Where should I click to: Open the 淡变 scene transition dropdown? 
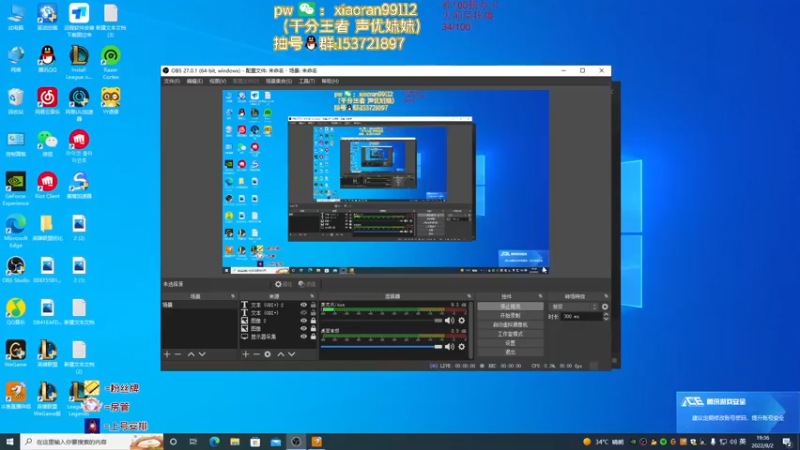[574, 307]
